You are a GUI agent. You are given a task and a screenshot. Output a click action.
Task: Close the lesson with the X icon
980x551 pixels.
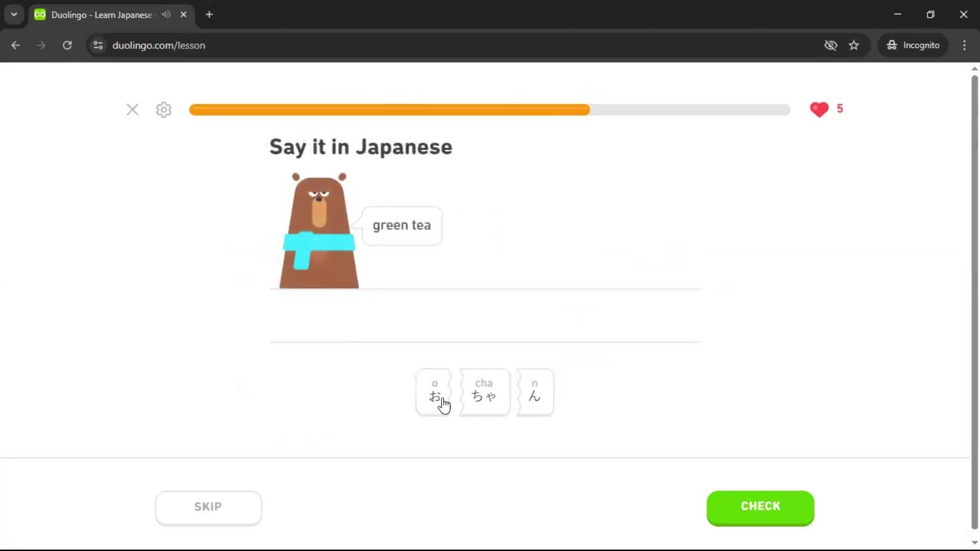click(x=132, y=110)
